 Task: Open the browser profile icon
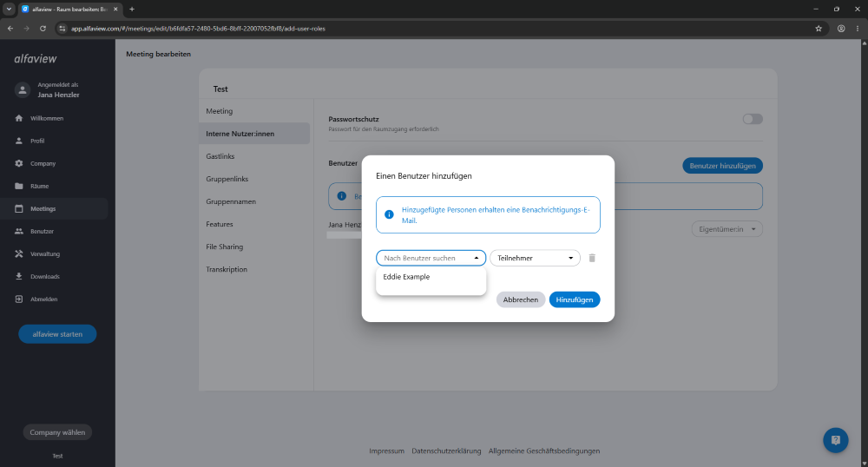pos(841,29)
